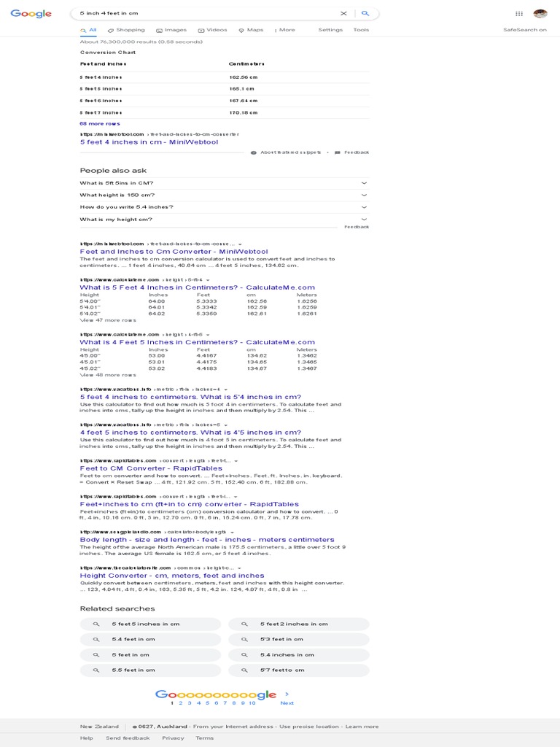Switch to the Shopping tab
The width and height of the screenshot is (560, 747).
coord(126,30)
